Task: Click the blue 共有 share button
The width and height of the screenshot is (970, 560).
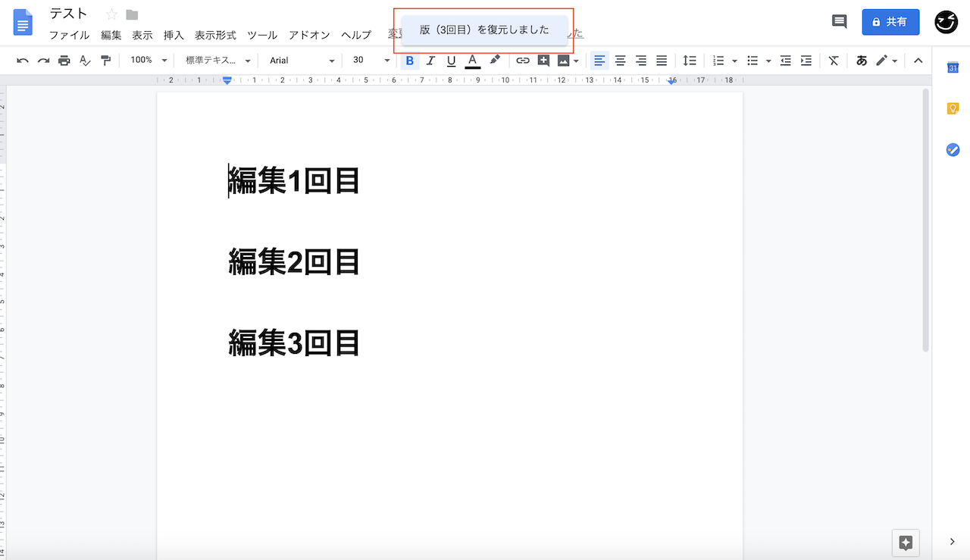Action: coord(890,22)
